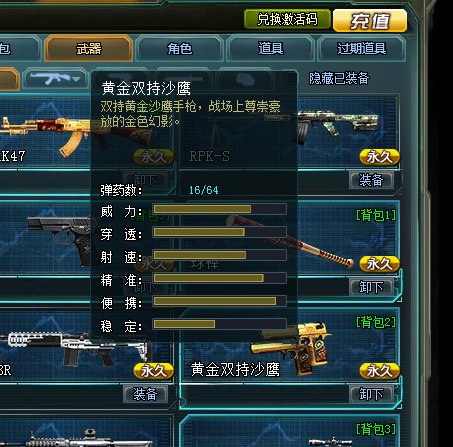The height and width of the screenshot is (447, 453).
Task: Unequip 黄金双持沙鹰 with its 卸下 button
Action: pos(371,394)
